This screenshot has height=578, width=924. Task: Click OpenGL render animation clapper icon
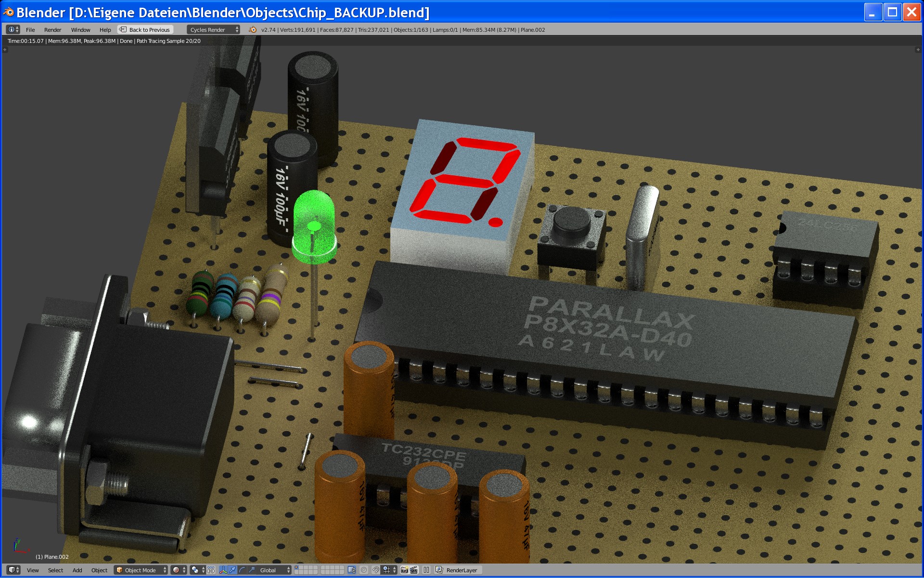click(x=414, y=570)
